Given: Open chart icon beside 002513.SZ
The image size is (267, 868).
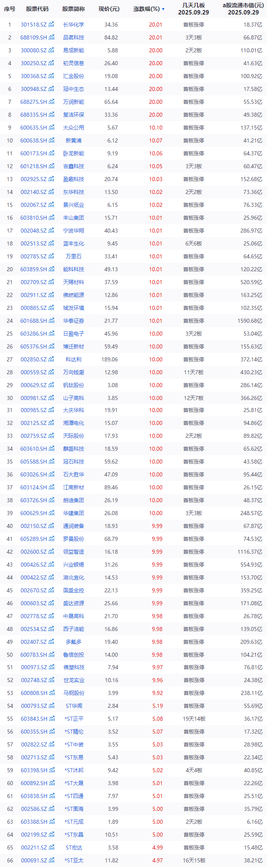Looking at the screenshot, I should (x=51, y=243).
